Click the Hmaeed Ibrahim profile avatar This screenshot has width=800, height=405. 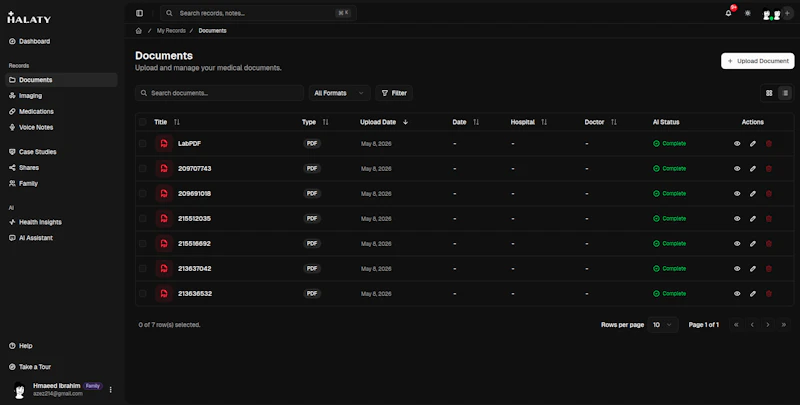[x=19, y=390]
